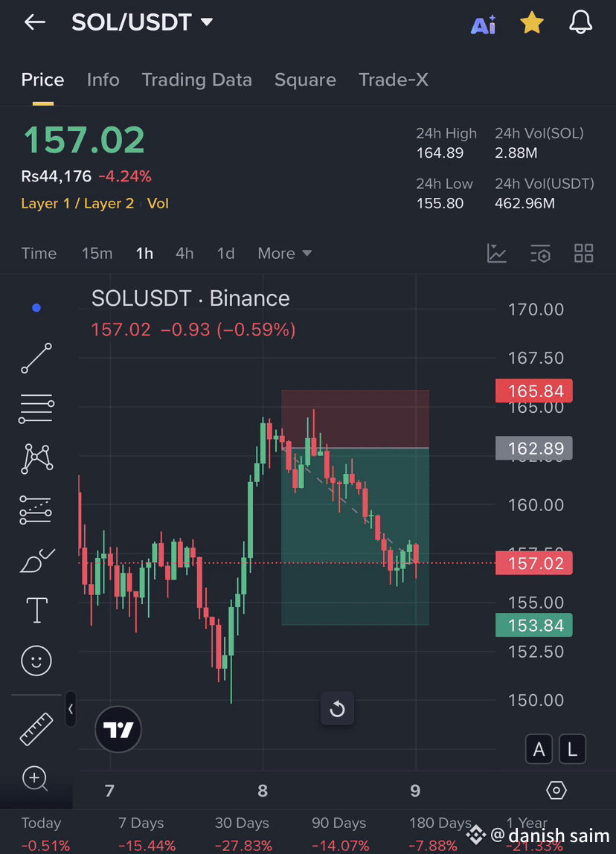Open the Trade-X tab

click(x=394, y=80)
